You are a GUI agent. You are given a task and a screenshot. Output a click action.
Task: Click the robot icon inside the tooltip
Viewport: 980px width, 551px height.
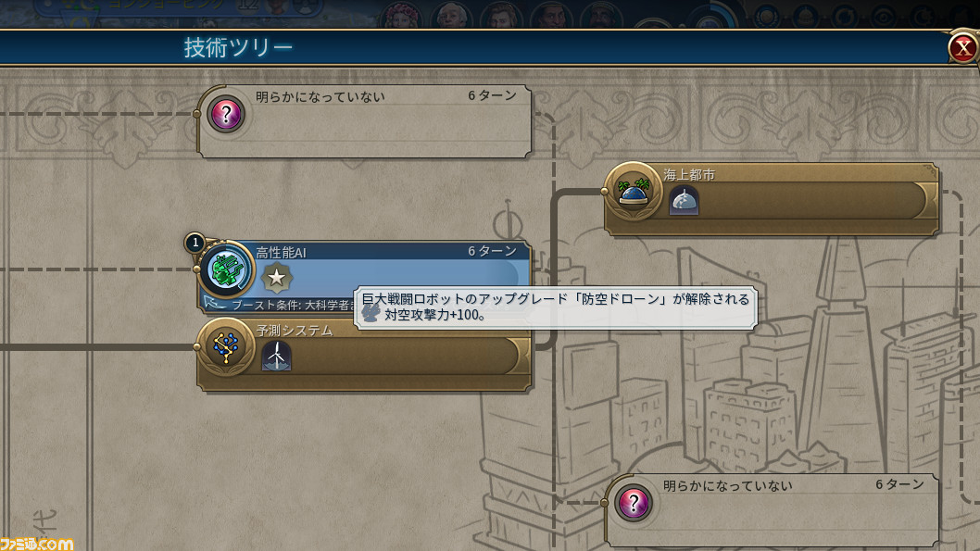371,312
